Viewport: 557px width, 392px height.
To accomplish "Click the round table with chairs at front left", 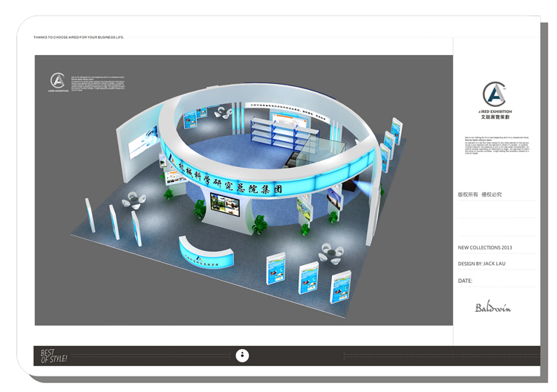I will 134,200.
